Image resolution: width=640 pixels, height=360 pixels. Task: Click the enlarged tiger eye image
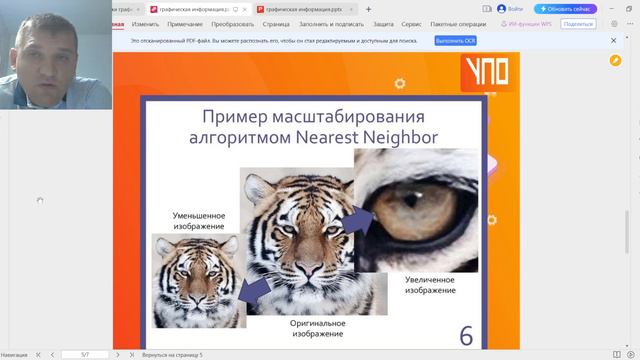416,211
